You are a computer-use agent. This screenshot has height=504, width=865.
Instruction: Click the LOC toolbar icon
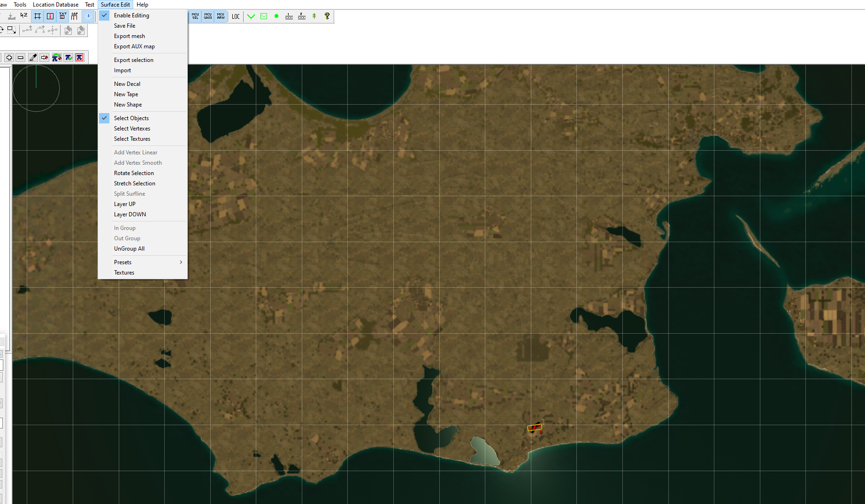[235, 16]
